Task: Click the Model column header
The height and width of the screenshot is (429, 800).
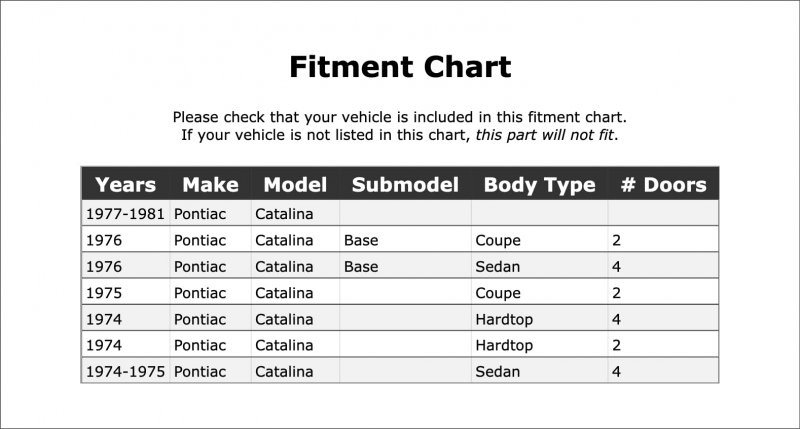Action: tap(295, 184)
